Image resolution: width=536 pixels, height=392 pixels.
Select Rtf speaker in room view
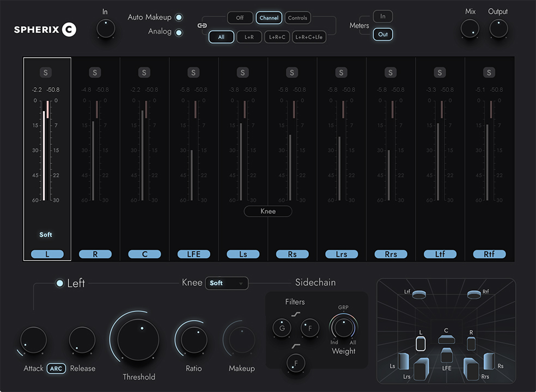tap(474, 294)
